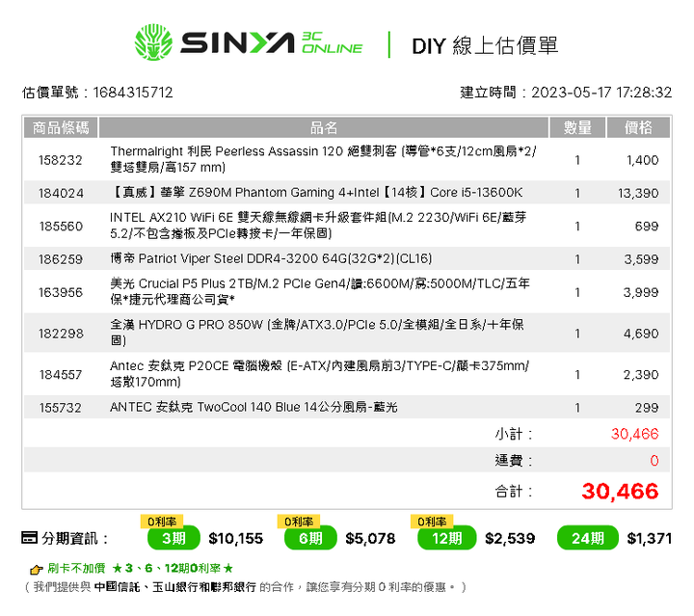694x616 pixels.
Task: Click the bank names 中國信託、玉山銀行和聯邦銀行
Action: (x=175, y=587)
